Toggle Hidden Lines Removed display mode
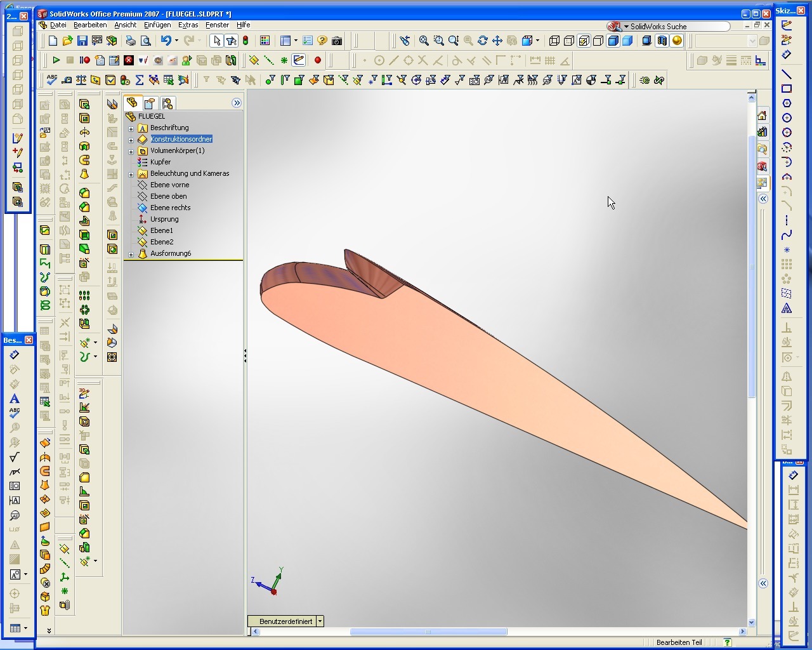This screenshot has height=650, width=812. pyautogui.click(x=598, y=41)
